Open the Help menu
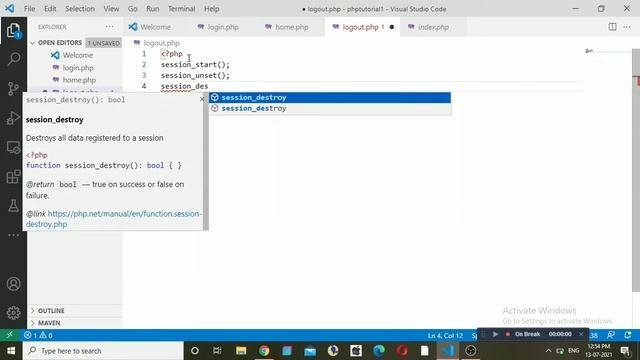This screenshot has height=360, width=640. pyautogui.click(x=211, y=9)
